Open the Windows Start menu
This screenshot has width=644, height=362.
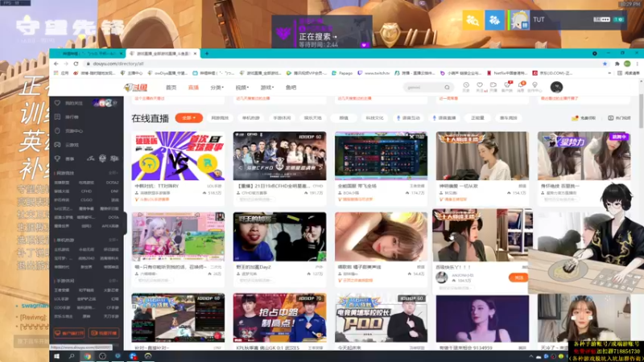(56, 356)
